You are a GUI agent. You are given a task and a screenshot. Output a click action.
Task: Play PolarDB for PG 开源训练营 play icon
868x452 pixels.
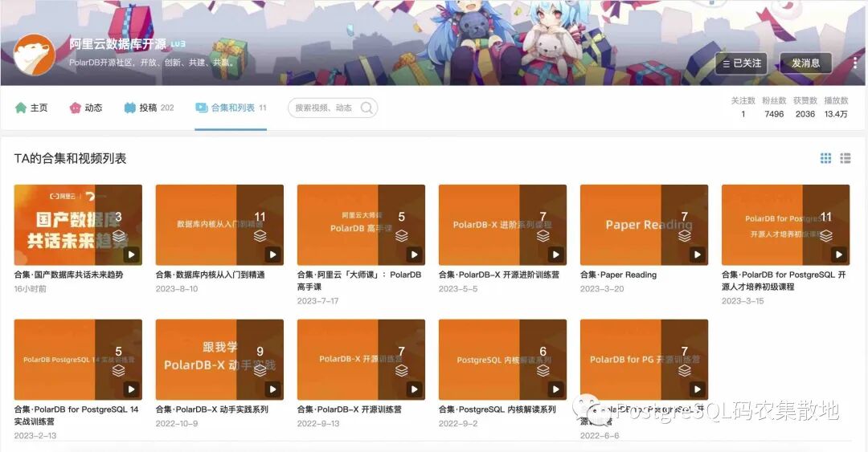click(698, 389)
